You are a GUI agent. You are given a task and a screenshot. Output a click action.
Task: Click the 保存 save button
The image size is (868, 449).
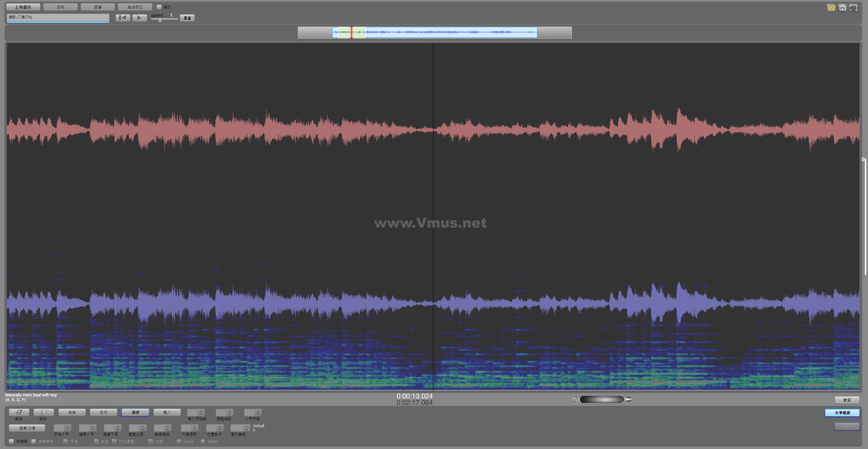pos(135,412)
